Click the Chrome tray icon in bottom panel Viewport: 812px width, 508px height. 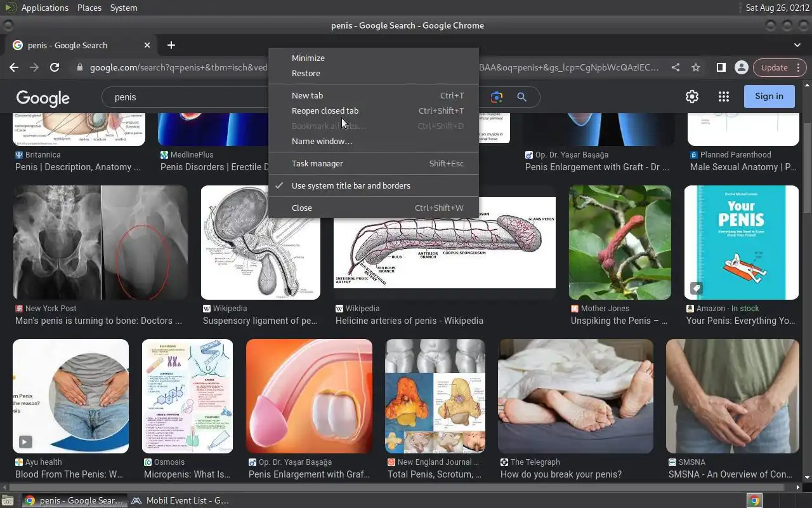pos(754,500)
